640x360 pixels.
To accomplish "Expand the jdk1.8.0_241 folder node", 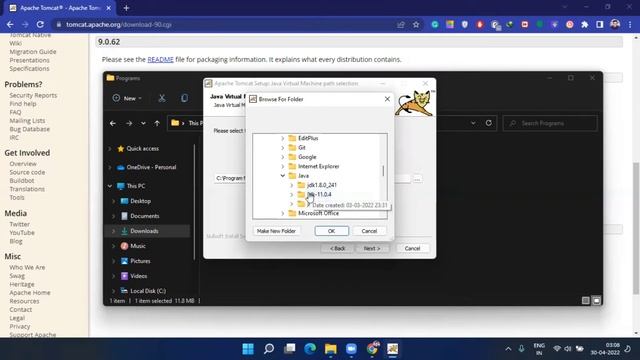I will [291, 185].
